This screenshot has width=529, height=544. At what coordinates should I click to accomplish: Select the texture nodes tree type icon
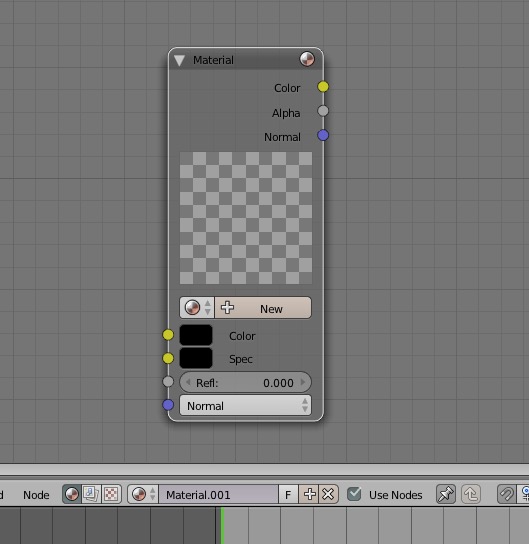pos(111,494)
